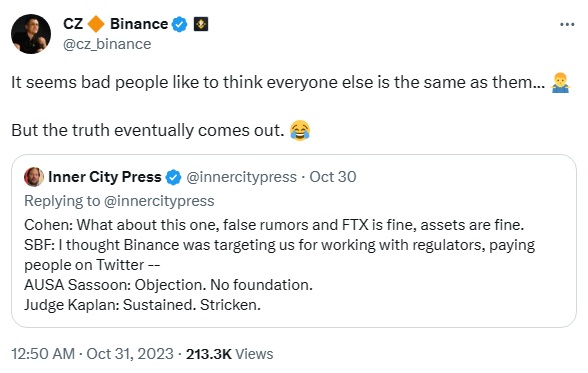Click CZ's profile avatar photo
The height and width of the screenshot is (373, 588).
pos(31,34)
